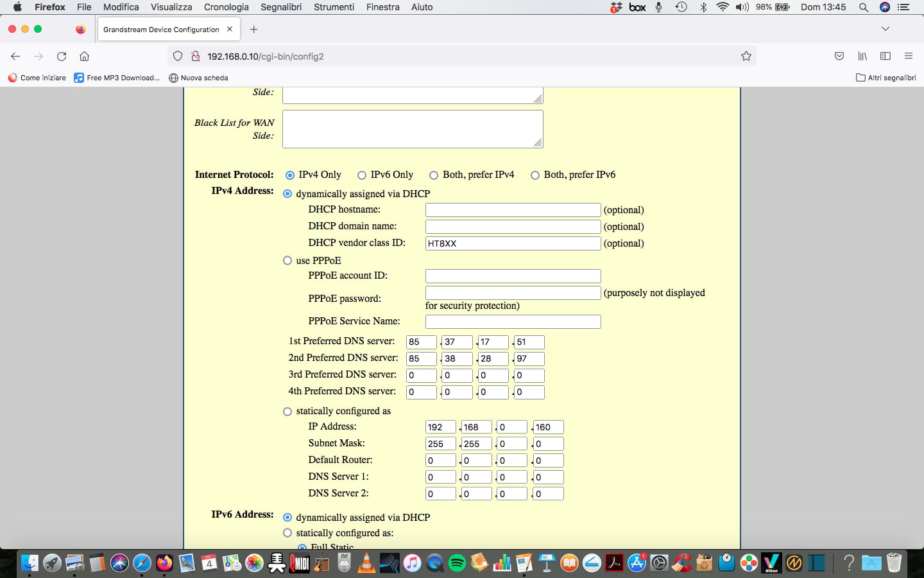Open the Firefox hamburger application menu
Viewport: 924px width, 578px height.
click(x=909, y=57)
